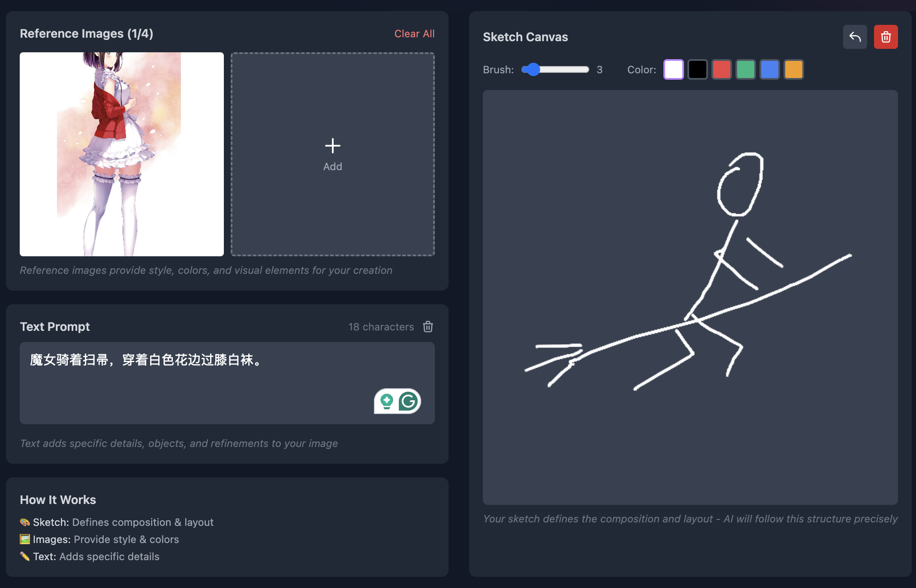
Task: Click Clear All reference images
Action: click(414, 34)
